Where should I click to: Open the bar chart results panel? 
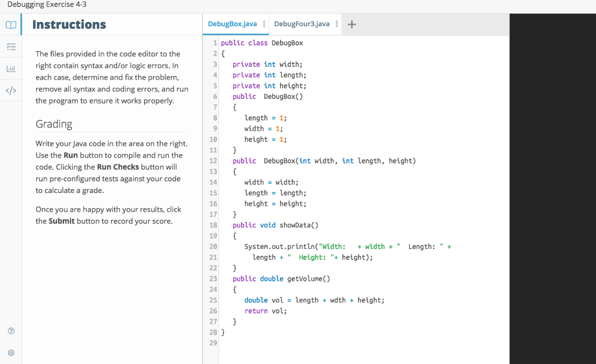tap(10, 69)
